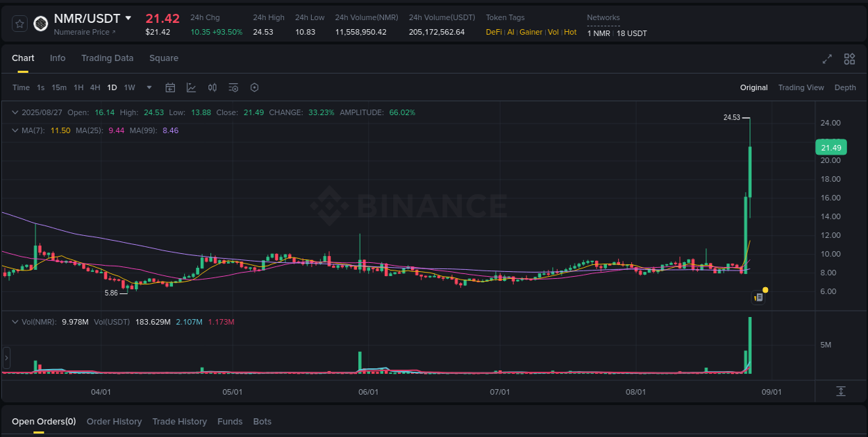Select the technical indicator line-chart icon
This screenshot has height=437, width=868.
[x=190, y=87]
